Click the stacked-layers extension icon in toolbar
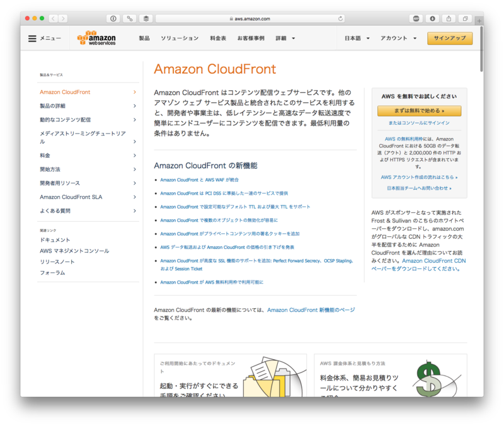 146,19
